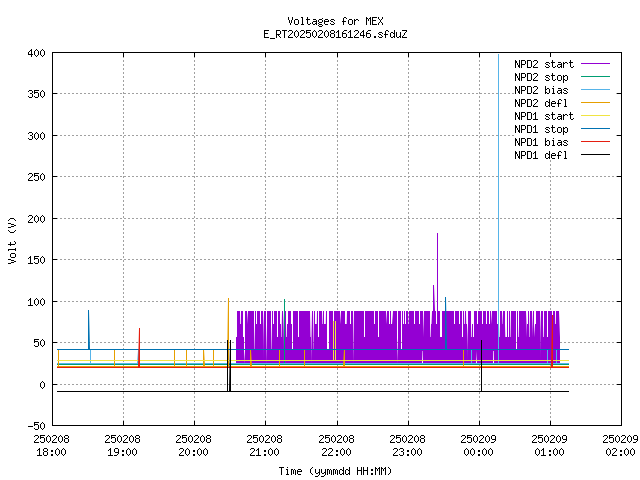Click the black NPD1 defl legend line

[x=595, y=155]
